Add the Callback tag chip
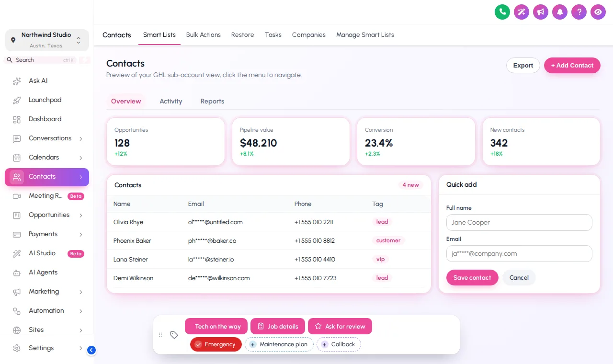Viewport: 613px width, 364px height. (x=339, y=344)
